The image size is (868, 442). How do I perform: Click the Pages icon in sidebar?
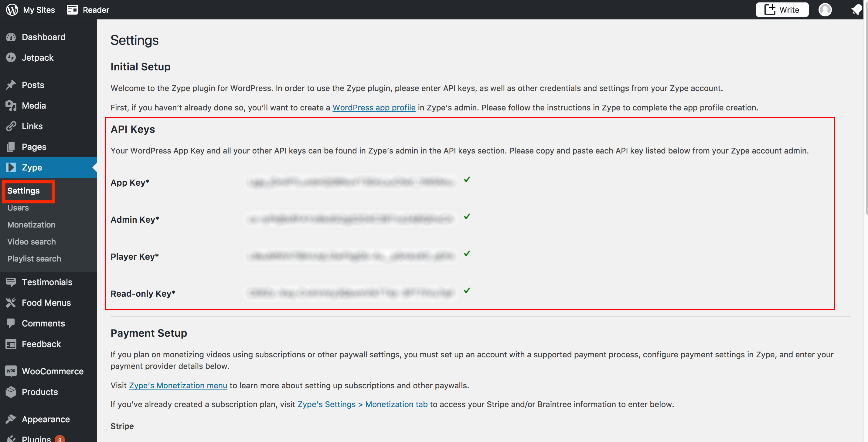(11, 147)
